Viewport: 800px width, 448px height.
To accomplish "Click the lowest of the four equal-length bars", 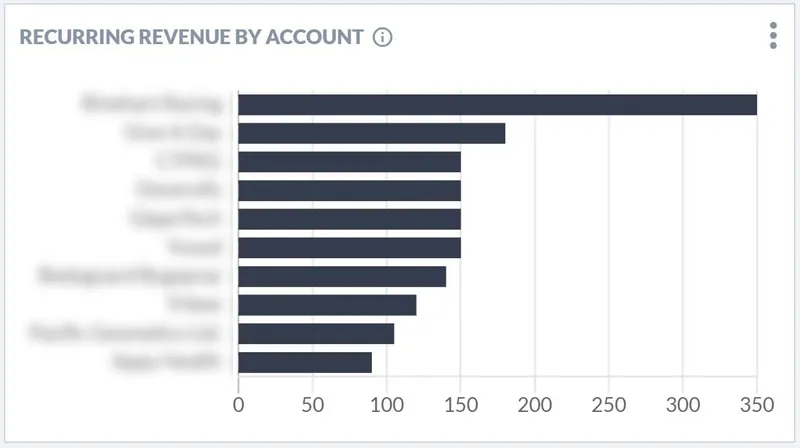I will [349, 247].
